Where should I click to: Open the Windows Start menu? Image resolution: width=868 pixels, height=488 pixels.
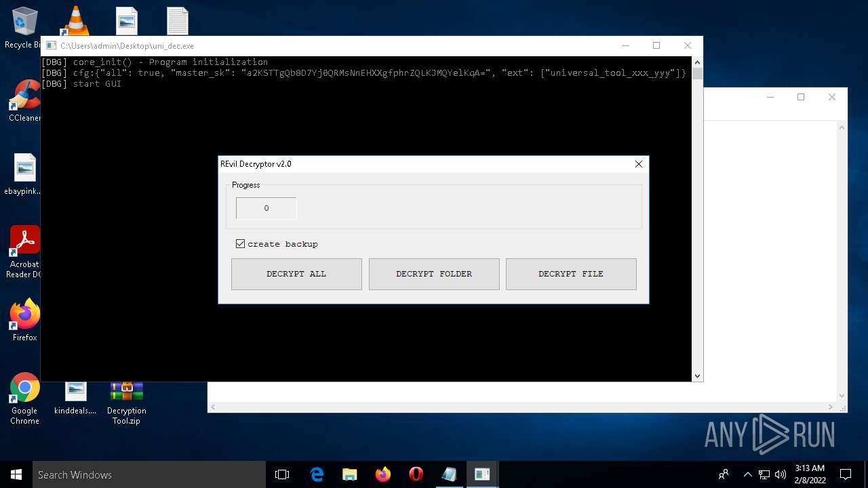[16, 474]
